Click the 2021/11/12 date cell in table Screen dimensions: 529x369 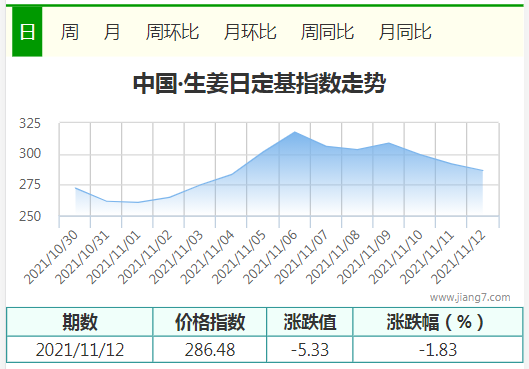click(x=80, y=349)
